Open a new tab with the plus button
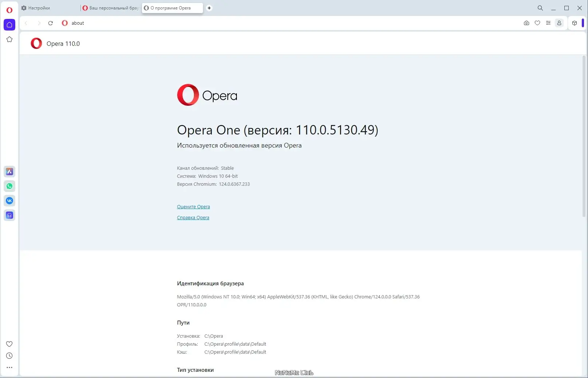This screenshot has width=588, height=378. tap(209, 8)
